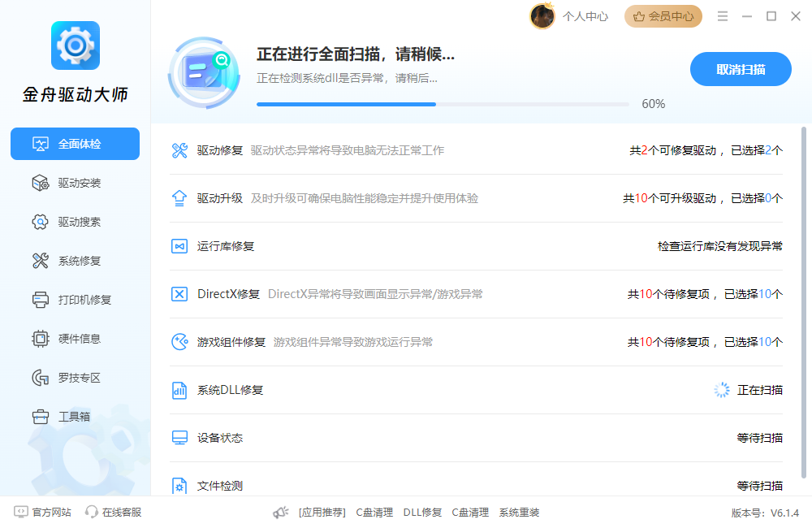Select the 驱动修复 row title

coord(219,150)
